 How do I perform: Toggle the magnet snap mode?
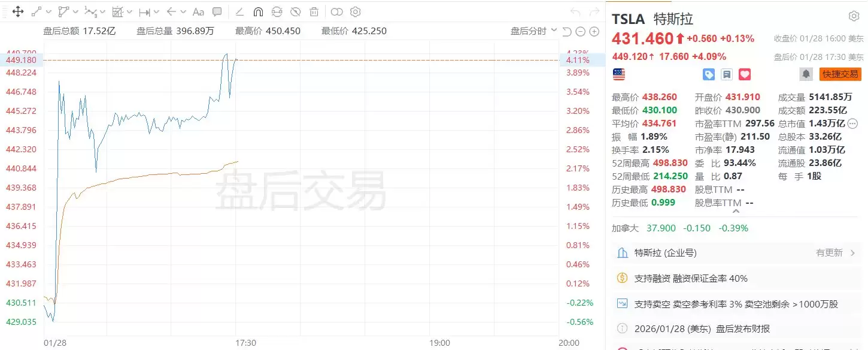pyautogui.click(x=258, y=11)
